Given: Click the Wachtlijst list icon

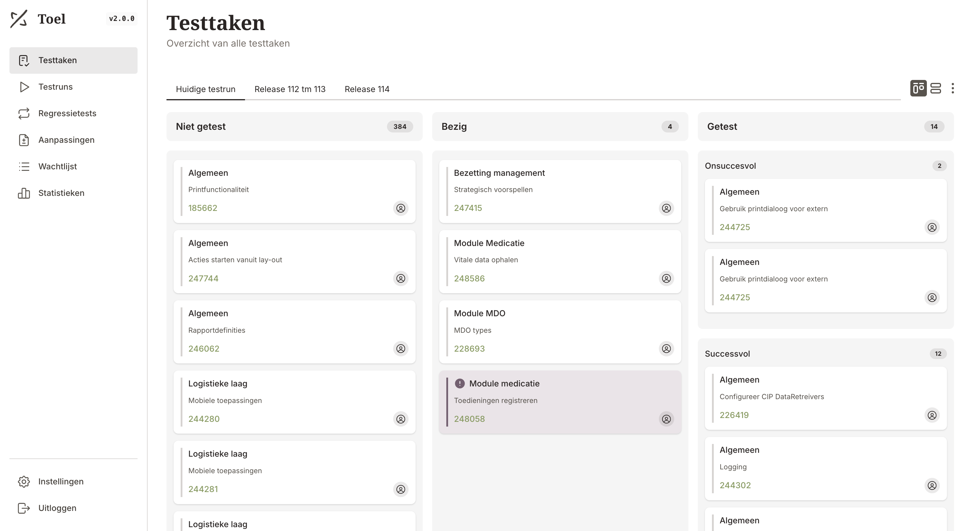Looking at the screenshot, I should [24, 167].
